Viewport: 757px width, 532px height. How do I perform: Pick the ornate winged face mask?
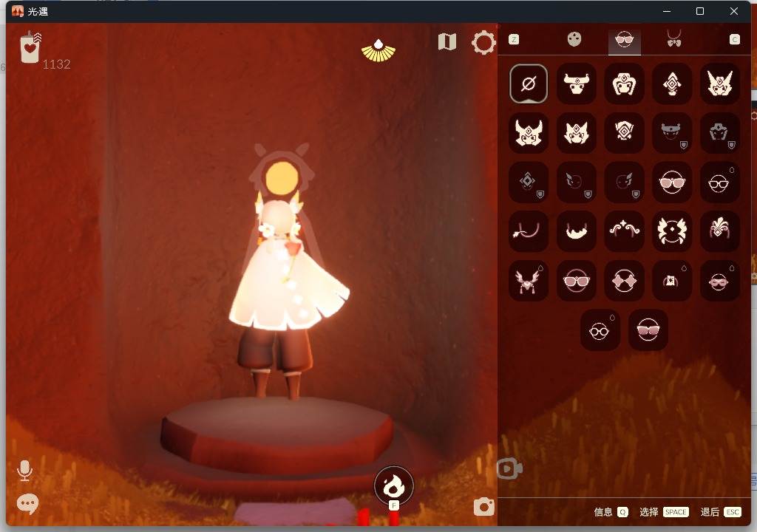click(x=671, y=231)
